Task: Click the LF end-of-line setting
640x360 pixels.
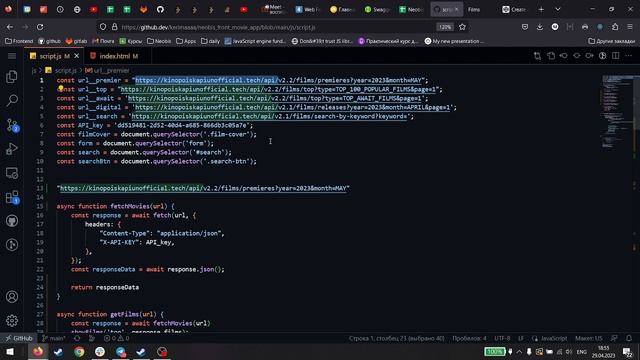Action: click(x=521, y=338)
